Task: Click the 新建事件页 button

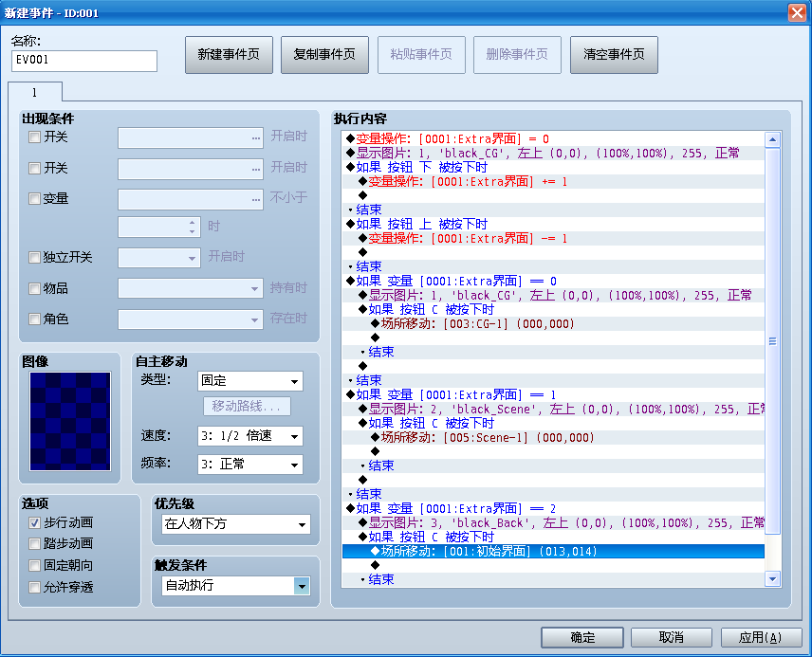Action: click(229, 55)
